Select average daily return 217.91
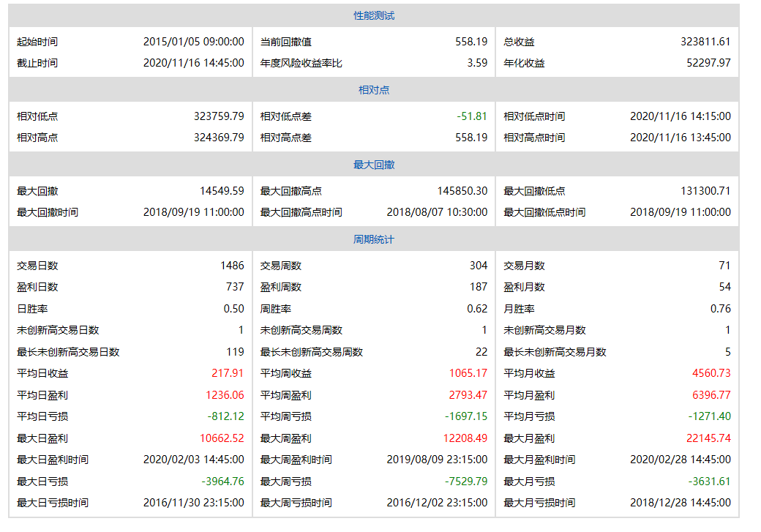761x532 pixels. [227, 374]
